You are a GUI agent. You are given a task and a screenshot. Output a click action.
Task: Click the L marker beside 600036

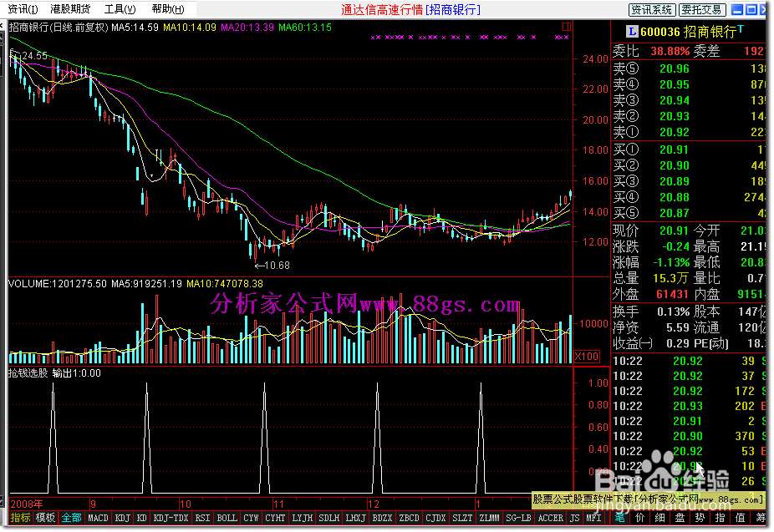pyautogui.click(x=631, y=32)
